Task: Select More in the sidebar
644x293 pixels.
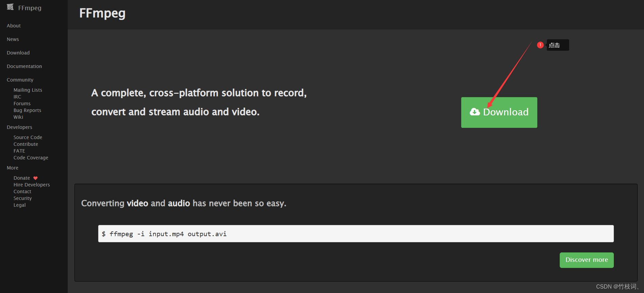Action: click(13, 168)
